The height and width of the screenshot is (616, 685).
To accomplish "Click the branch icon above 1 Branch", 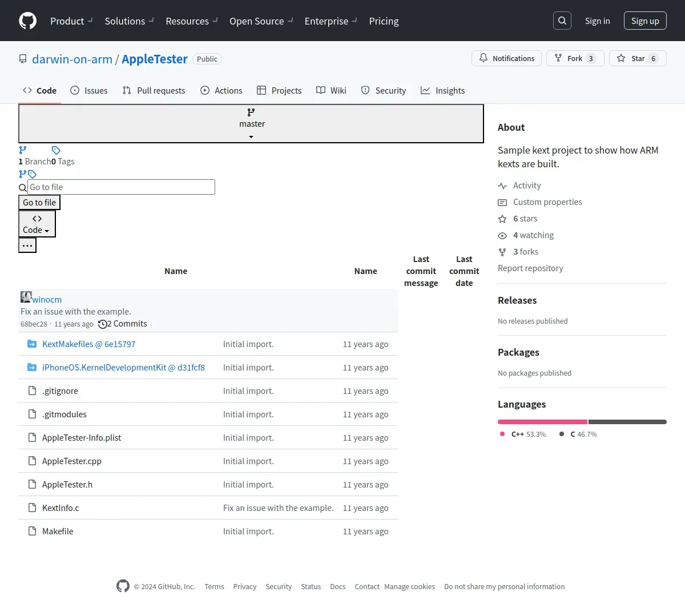I will pos(23,150).
